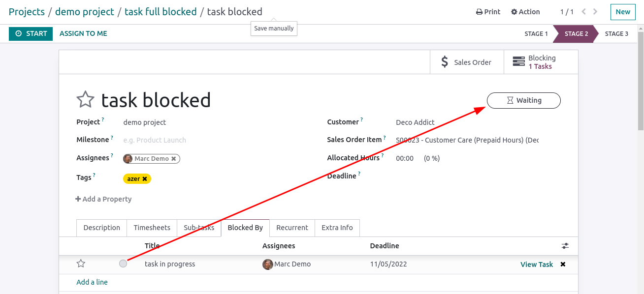644x294 pixels.
Task: Switch to the Timesheets tab
Action: (152, 228)
